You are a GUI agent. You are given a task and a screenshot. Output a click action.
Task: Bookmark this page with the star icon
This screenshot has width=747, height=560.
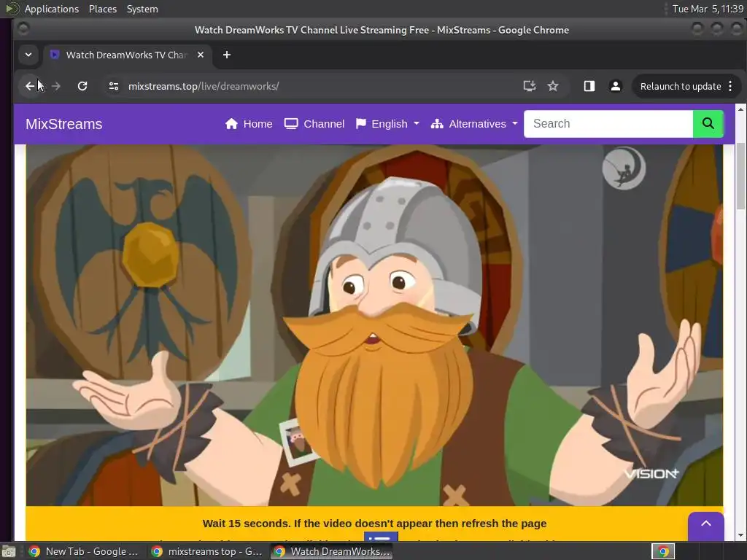pyautogui.click(x=553, y=86)
